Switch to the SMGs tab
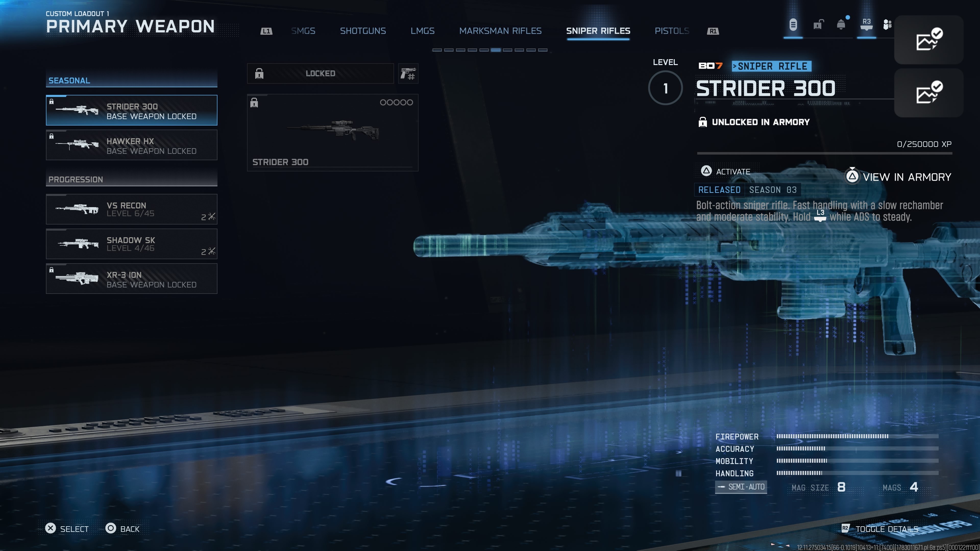This screenshot has width=980, height=551. [303, 31]
